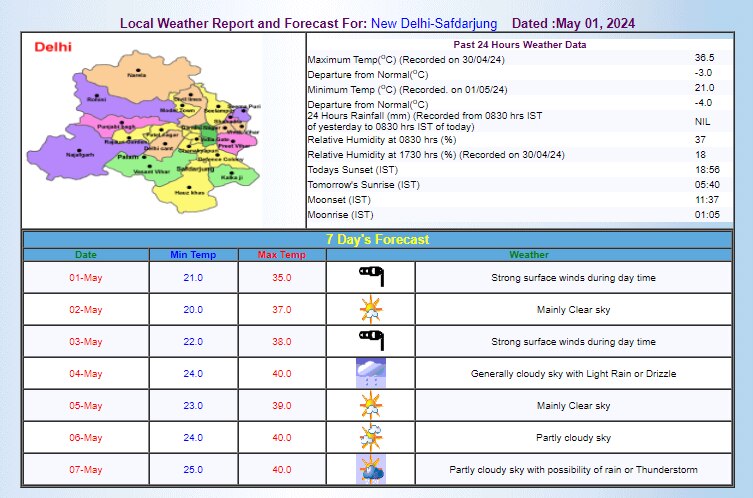753x498 pixels.
Task: Click the 39.0 max temp for 05-May
Action: [282, 406]
